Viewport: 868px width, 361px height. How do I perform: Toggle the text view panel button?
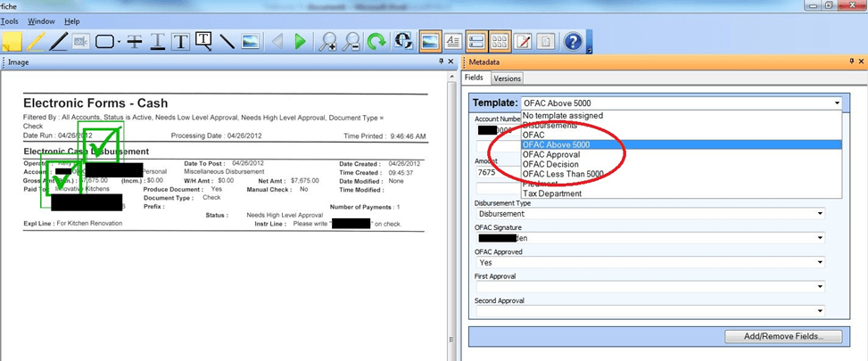pyautogui.click(x=453, y=42)
